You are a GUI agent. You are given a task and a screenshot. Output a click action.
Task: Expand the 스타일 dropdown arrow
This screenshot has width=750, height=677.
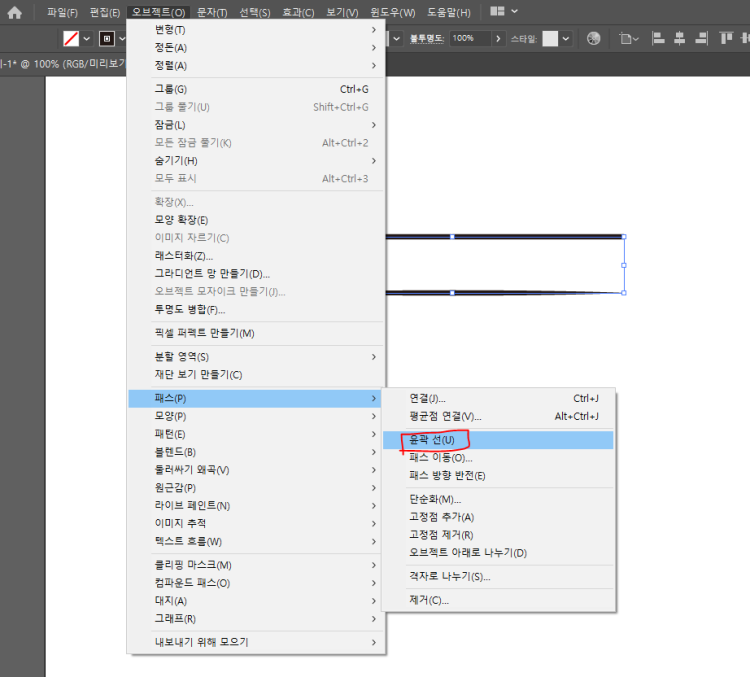click(565, 38)
